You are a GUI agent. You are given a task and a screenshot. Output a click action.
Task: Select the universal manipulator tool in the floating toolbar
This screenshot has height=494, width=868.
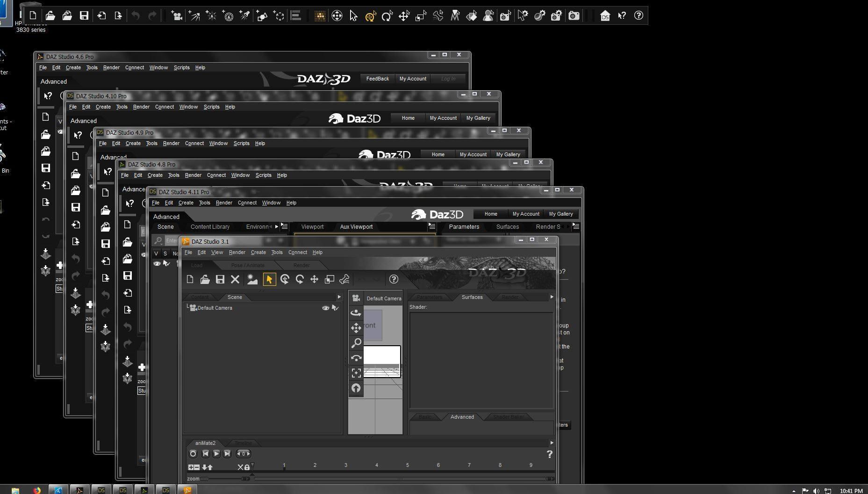pos(370,16)
